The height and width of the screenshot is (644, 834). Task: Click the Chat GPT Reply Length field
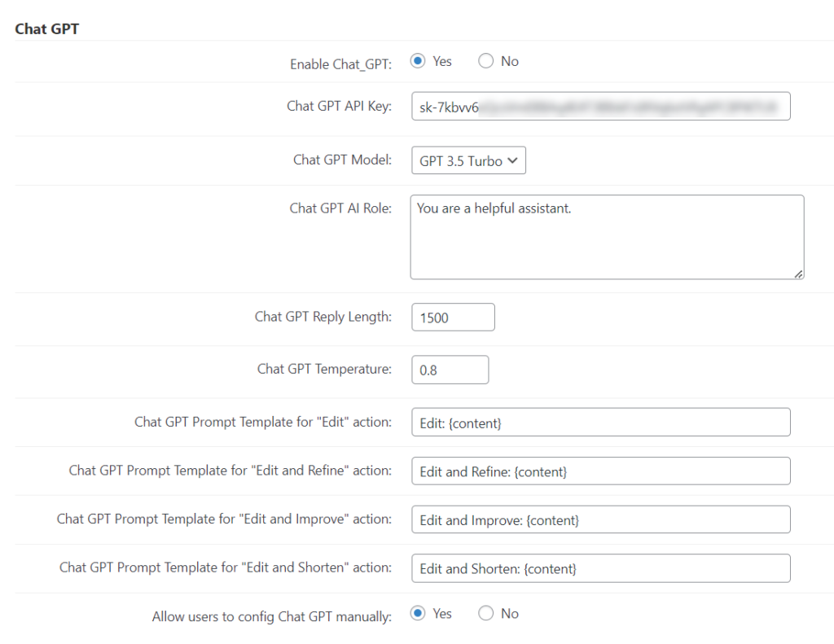point(453,318)
